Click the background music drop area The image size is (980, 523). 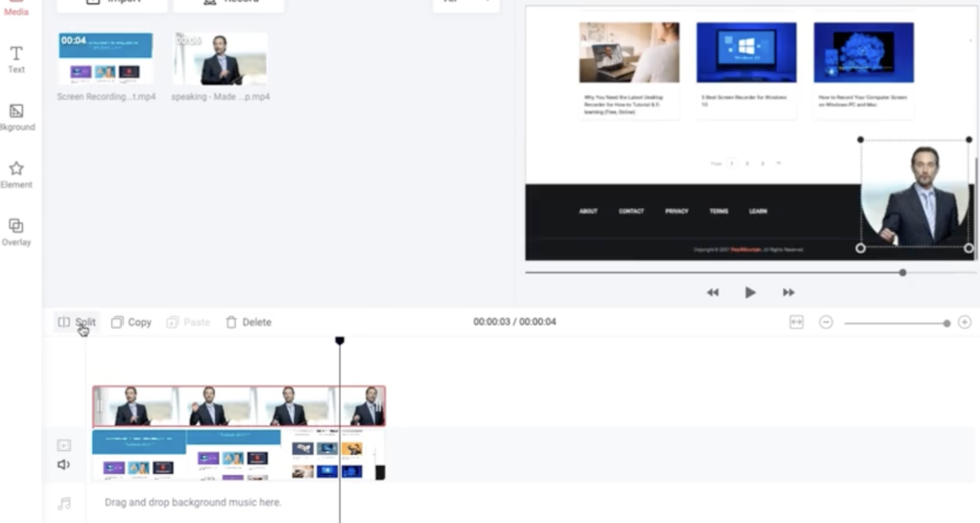tap(193, 502)
